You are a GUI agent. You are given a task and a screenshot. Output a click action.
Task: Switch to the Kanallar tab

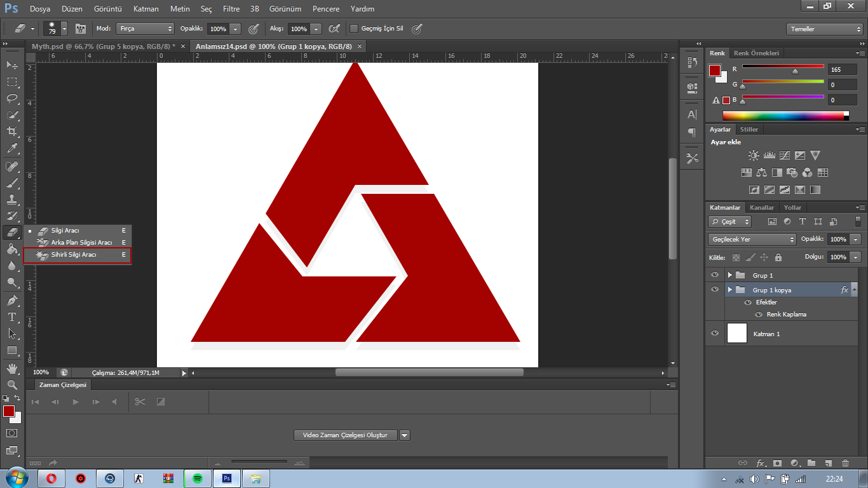(x=762, y=208)
